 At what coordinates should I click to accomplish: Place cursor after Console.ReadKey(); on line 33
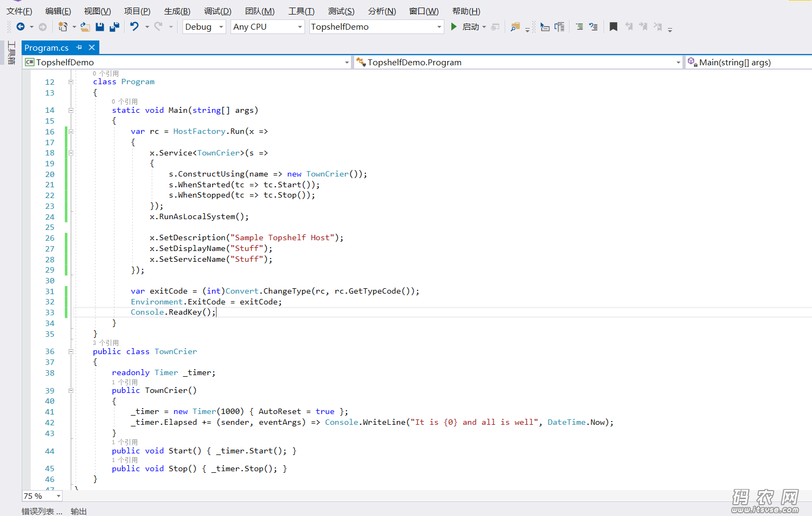pyautogui.click(x=216, y=313)
